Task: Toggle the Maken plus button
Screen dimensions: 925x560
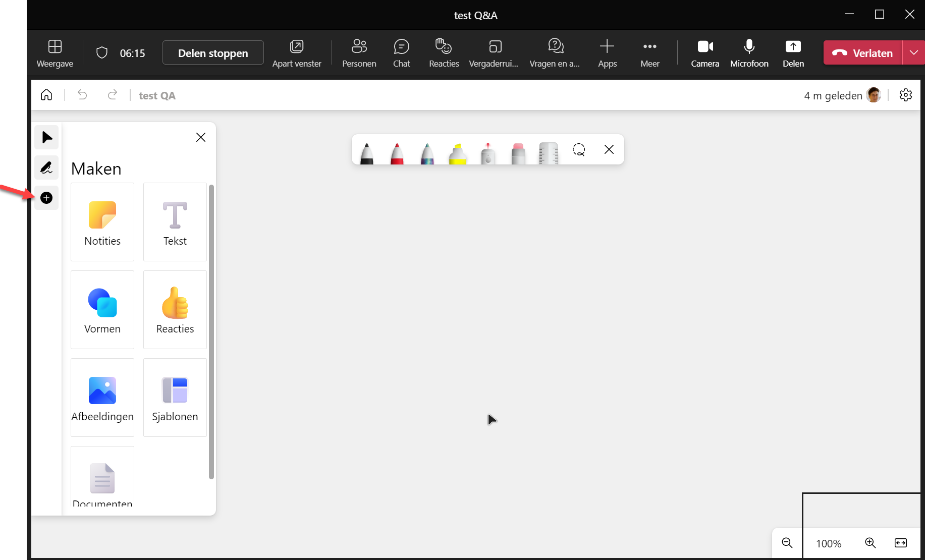Action: click(x=46, y=198)
